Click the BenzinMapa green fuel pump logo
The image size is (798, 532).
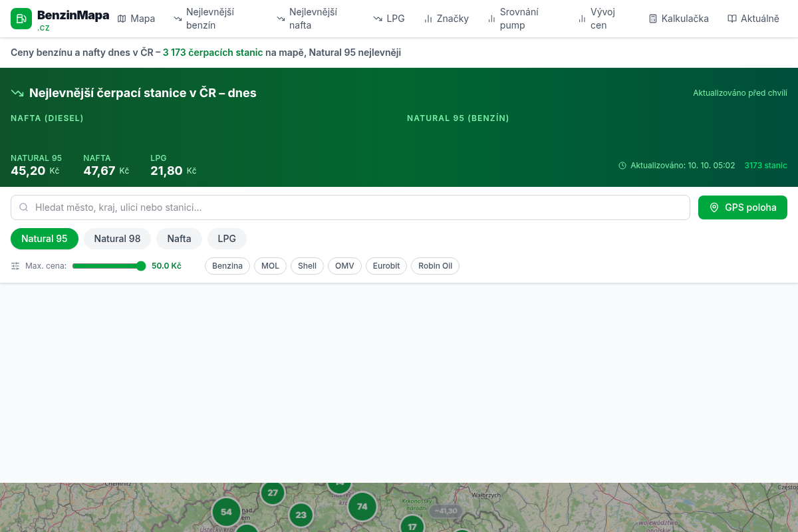click(x=21, y=19)
